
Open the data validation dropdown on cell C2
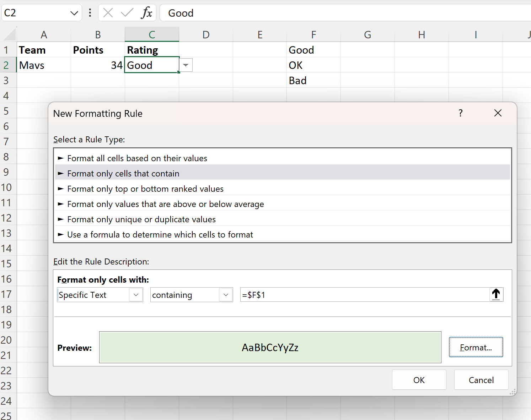coord(186,65)
